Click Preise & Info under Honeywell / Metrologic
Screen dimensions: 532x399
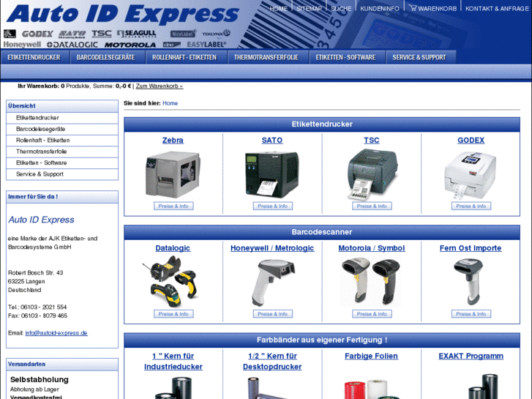tap(272, 314)
